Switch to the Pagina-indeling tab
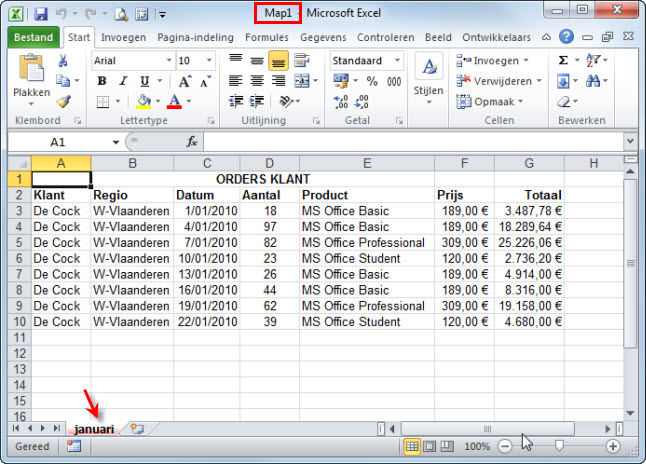The height and width of the screenshot is (464, 646). [195, 37]
